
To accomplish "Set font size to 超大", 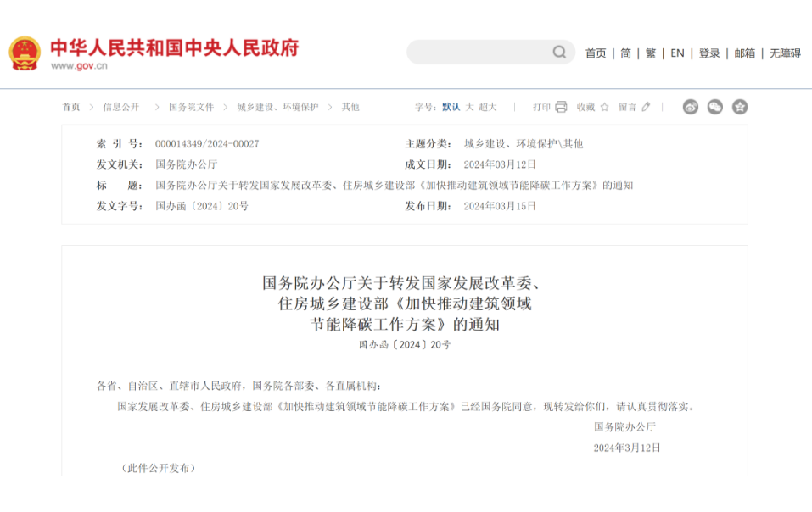I will (x=488, y=107).
